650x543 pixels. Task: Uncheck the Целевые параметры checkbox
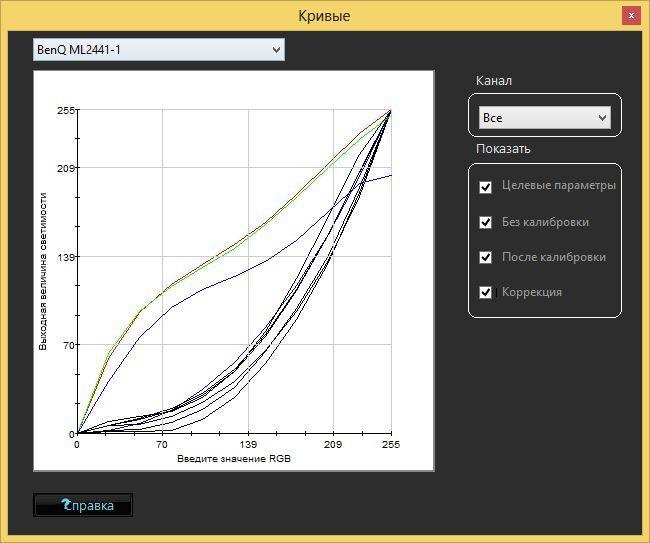coord(485,187)
